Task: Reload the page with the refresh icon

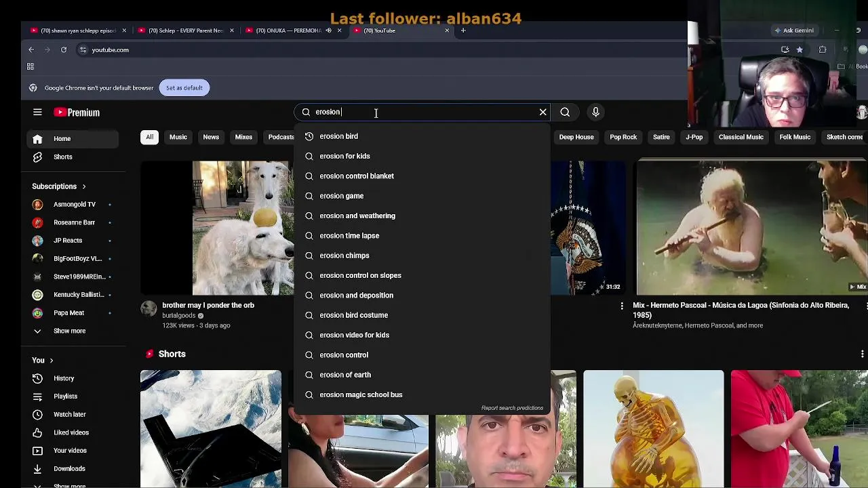Action: tap(64, 49)
